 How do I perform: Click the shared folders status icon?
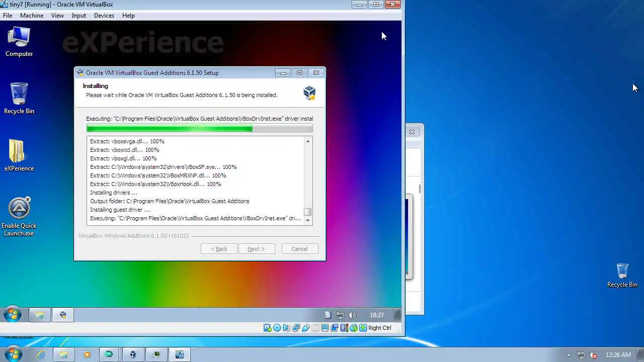point(315,328)
